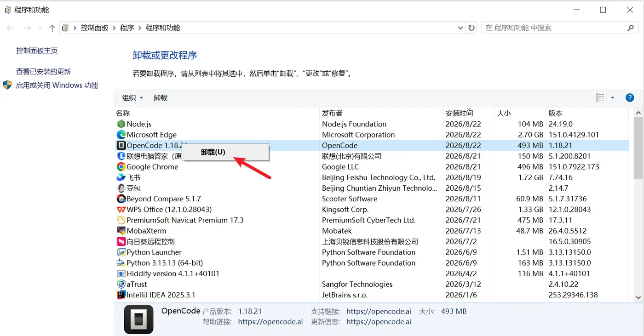Image resolution: width=644 pixels, height=336 pixels.
Task: Go up one folder level
Action: 52,28
